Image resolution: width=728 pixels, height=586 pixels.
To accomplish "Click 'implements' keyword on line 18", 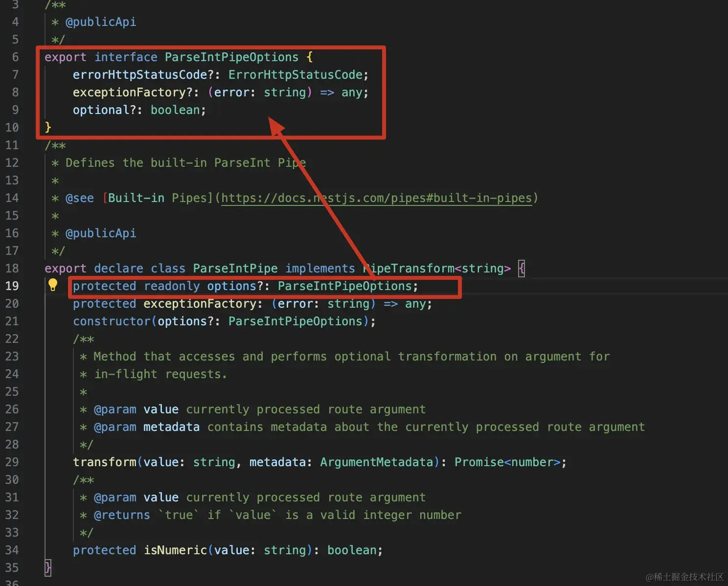I will coord(320,269).
